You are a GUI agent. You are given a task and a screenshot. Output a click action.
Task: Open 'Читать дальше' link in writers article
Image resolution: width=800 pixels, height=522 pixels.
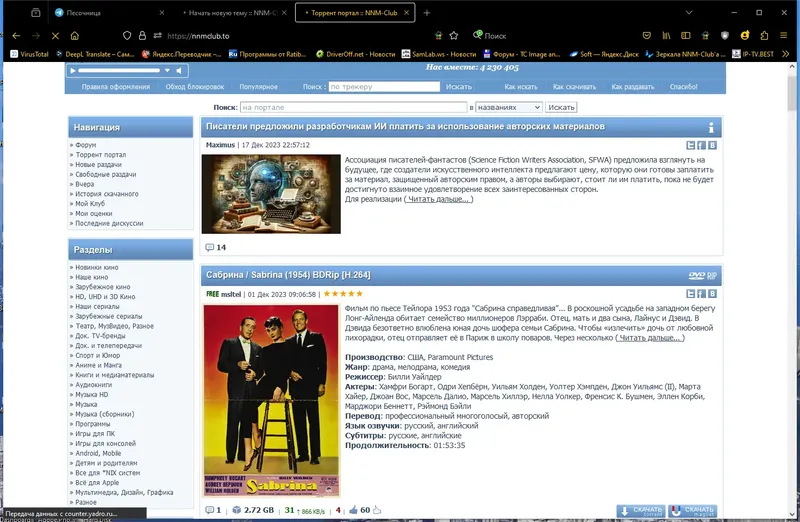(439, 199)
